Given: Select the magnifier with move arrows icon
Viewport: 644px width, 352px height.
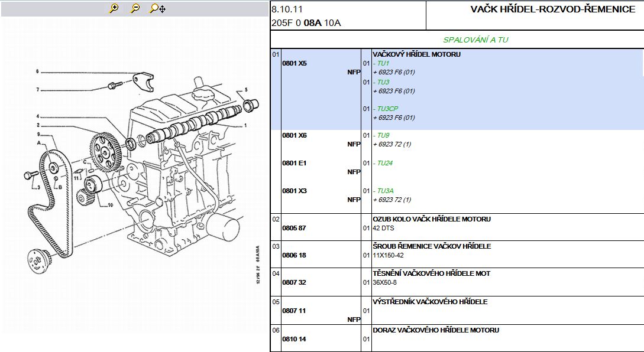Looking at the screenshot, I should coord(157,8).
